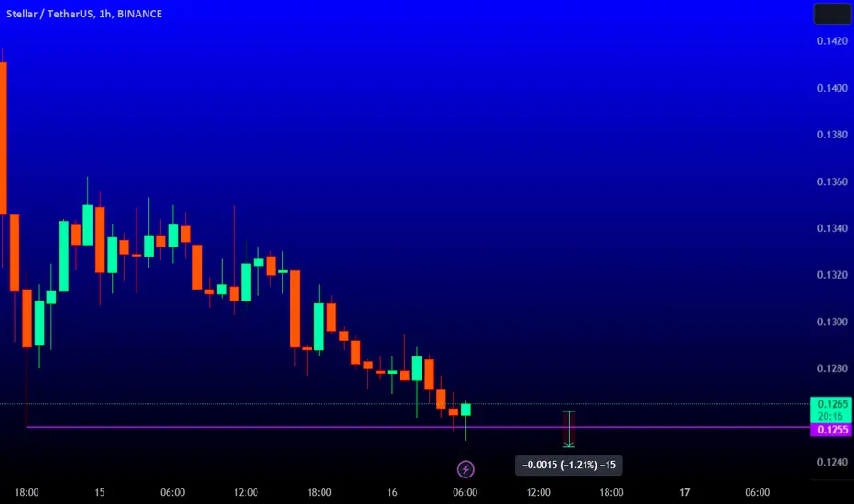Click the dark button in top-right corner

click(x=832, y=14)
